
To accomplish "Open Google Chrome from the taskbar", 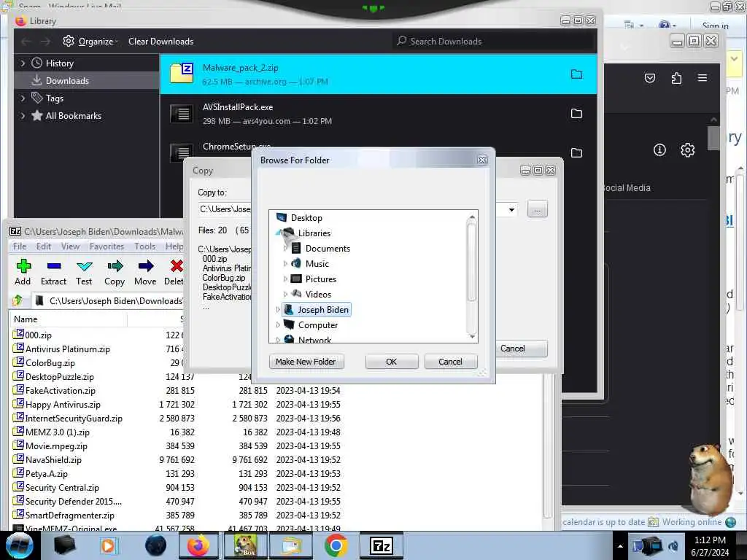I will point(336,545).
